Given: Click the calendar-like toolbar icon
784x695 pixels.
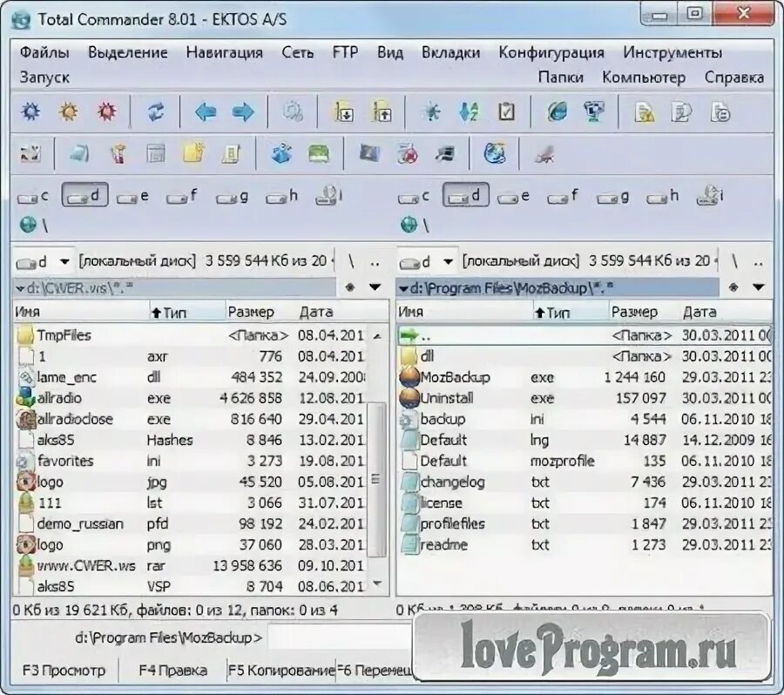Looking at the screenshot, I should coord(156,153).
